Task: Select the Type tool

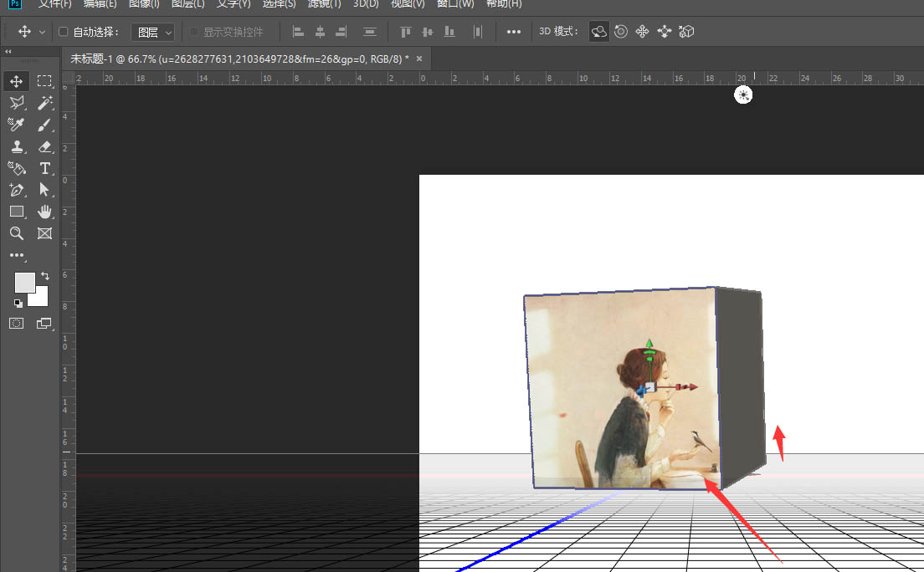Action: (44, 168)
